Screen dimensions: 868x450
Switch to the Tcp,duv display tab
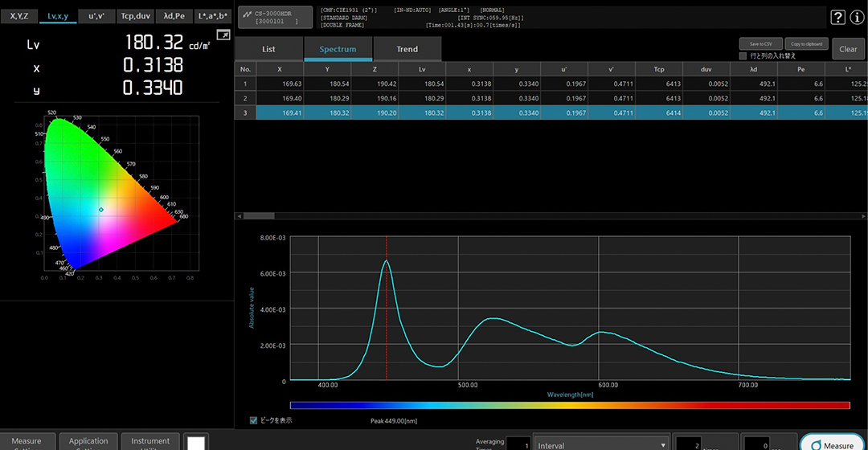(136, 16)
